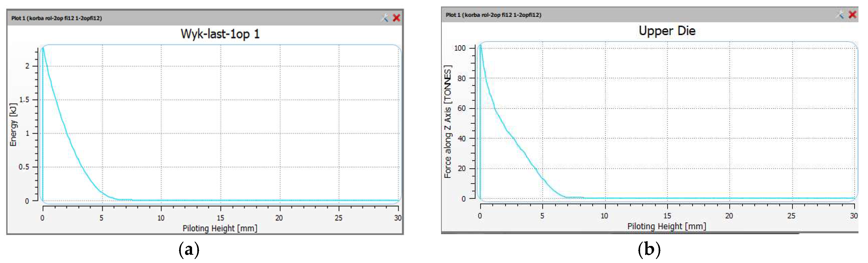Viewport: 868px width, 263px height.
Task: Click the 'Upper Die' plot title
Action: [x=667, y=31]
